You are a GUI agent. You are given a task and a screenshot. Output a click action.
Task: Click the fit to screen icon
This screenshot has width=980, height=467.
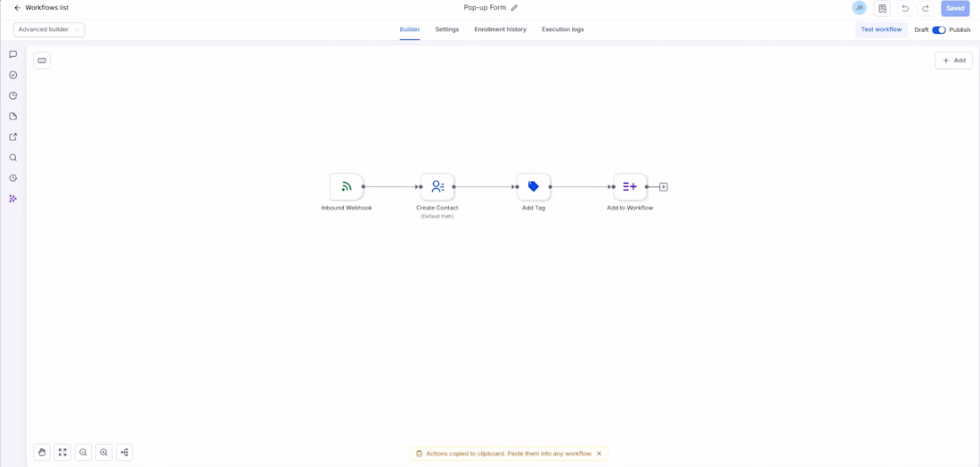62,452
